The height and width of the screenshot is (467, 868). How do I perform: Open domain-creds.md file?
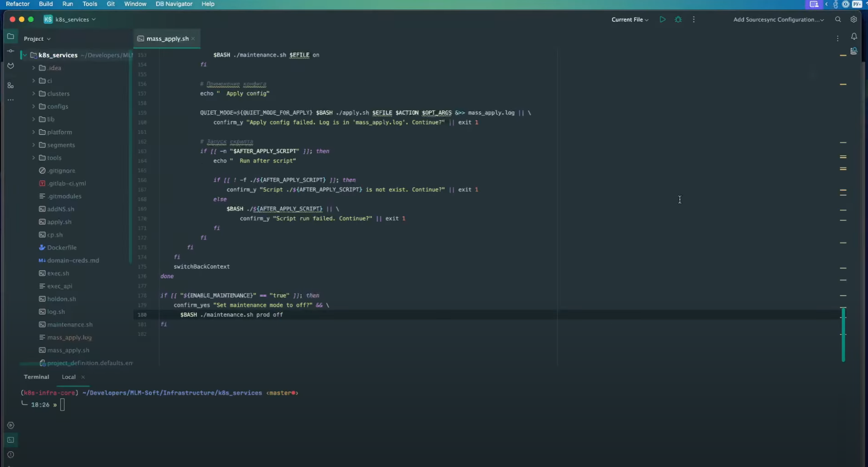coord(73,261)
